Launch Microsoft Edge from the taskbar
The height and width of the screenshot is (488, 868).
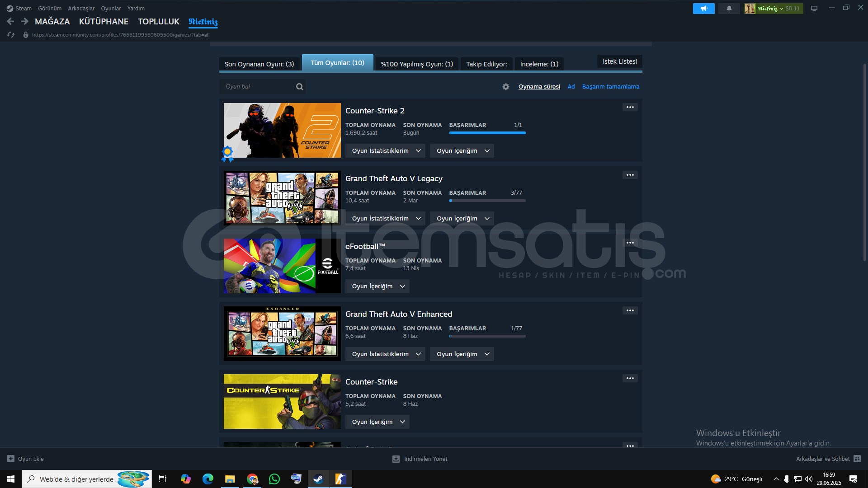208,479
